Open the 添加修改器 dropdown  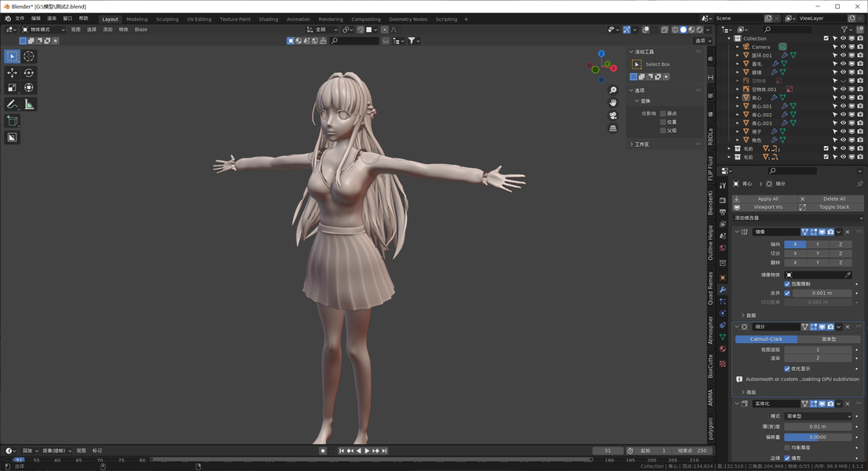(x=798, y=218)
